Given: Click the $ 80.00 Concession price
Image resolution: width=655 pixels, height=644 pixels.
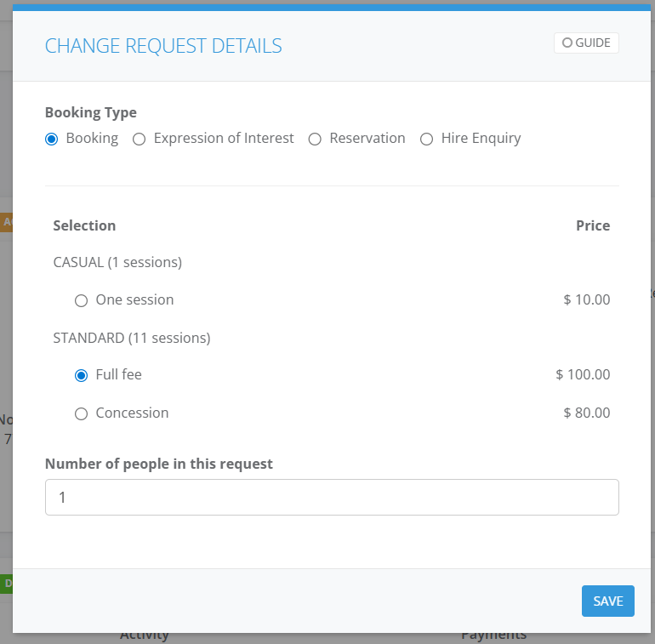Looking at the screenshot, I should pos(586,413).
